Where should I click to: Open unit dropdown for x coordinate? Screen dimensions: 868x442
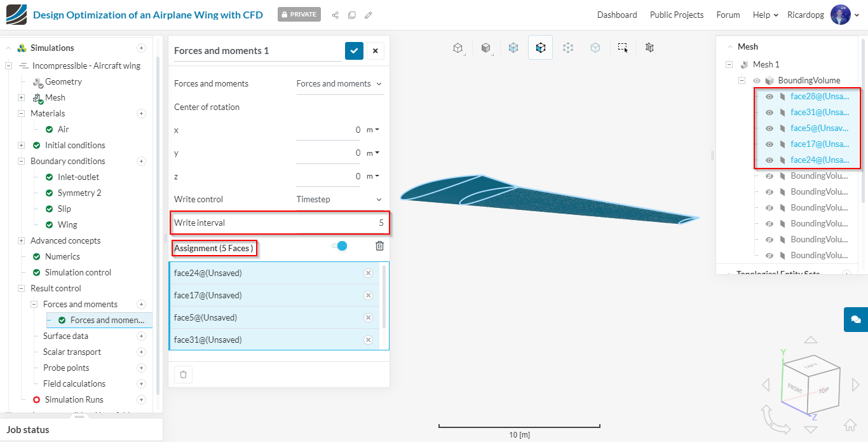tap(373, 130)
